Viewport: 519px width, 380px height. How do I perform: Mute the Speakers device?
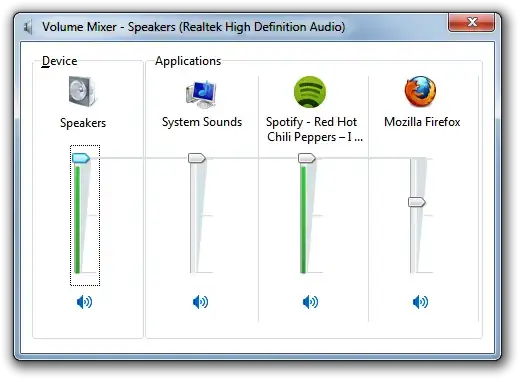tap(84, 302)
